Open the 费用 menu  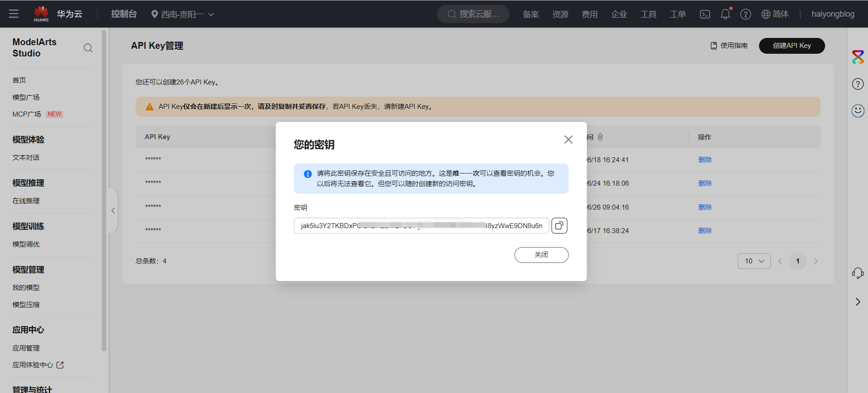tap(590, 14)
